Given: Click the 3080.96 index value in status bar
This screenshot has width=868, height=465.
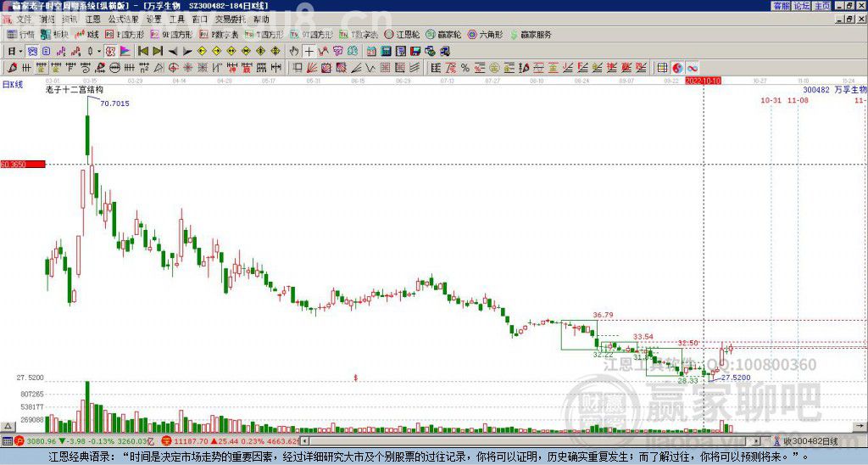Looking at the screenshot, I should point(41,441).
